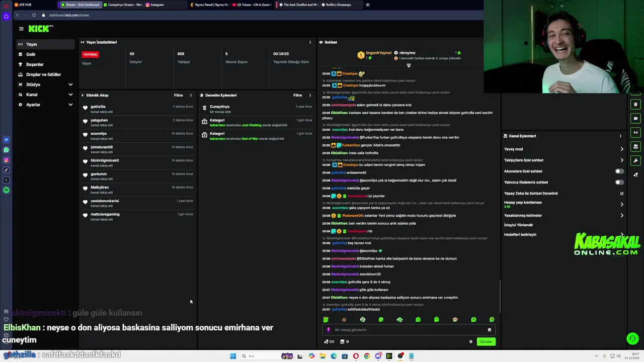Open Yayın İstatistikleri three-dot menu
This screenshot has height=362, width=644.
tap(310, 42)
